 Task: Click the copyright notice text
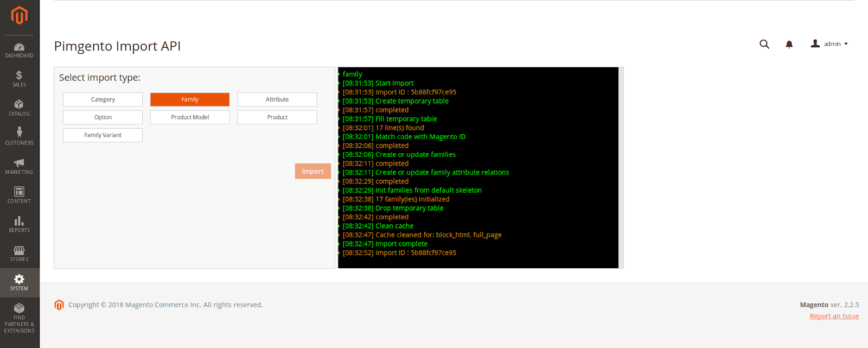tap(165, 305)
